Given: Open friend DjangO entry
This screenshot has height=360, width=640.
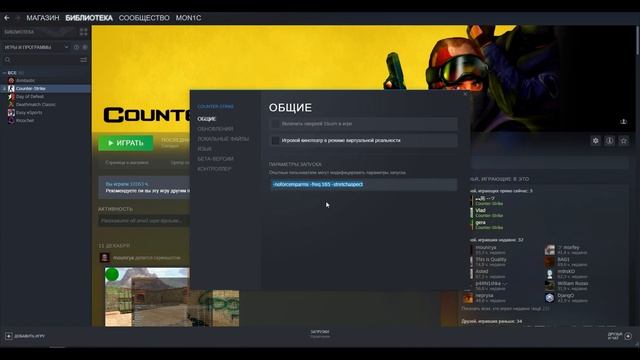Looking at the screenshot, I should coord(567,298).
